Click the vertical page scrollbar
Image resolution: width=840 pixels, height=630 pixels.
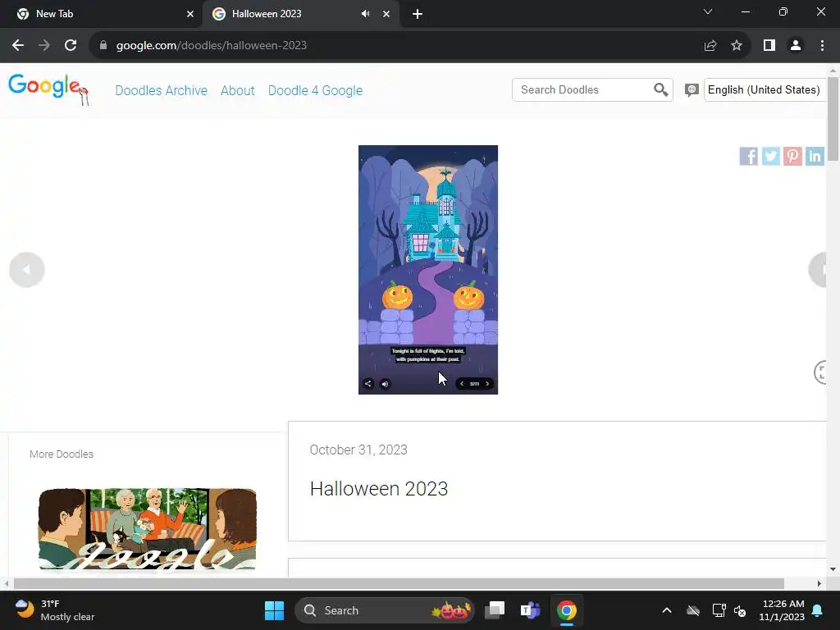[x=833, y=118]
